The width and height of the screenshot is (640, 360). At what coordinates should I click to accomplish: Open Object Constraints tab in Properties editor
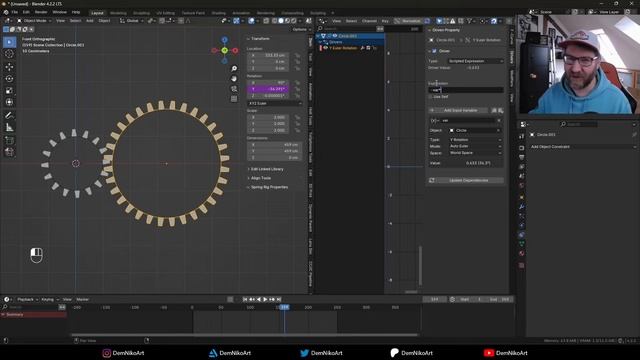click(522, 235)
